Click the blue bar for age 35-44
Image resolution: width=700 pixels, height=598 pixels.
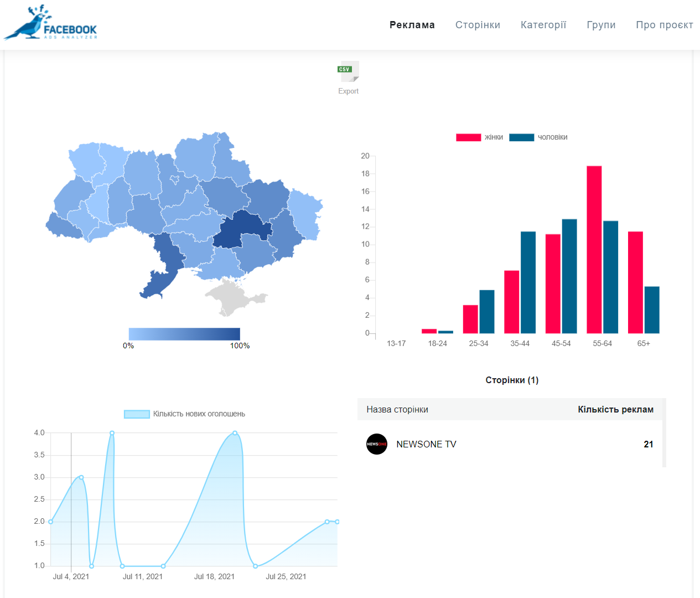click(x=528, y=282)
